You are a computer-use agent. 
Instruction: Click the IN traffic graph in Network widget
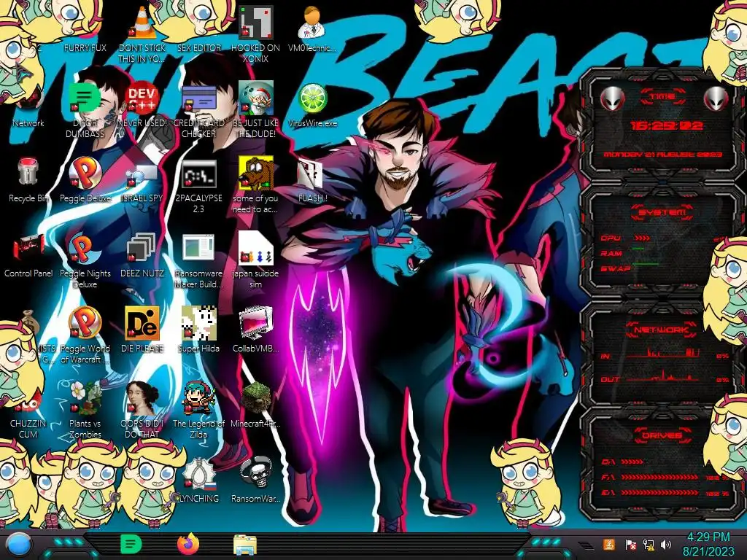pos(663,353)
